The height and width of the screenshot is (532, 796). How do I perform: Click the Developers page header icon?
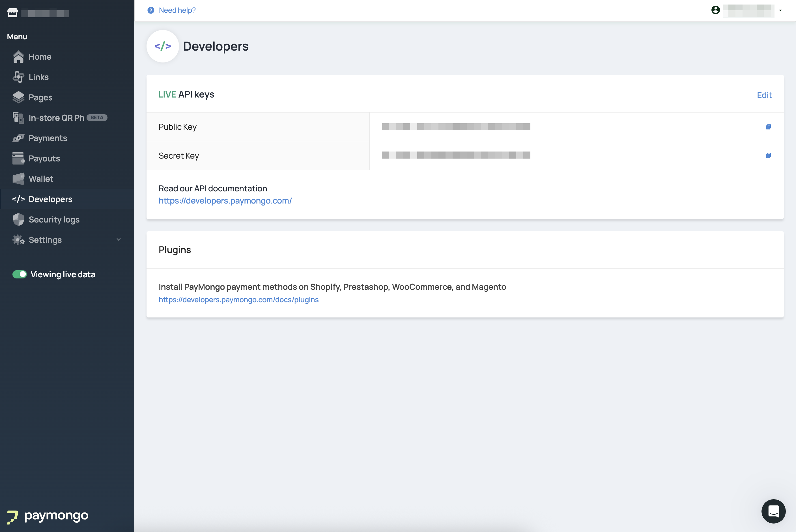pos(163,46)
